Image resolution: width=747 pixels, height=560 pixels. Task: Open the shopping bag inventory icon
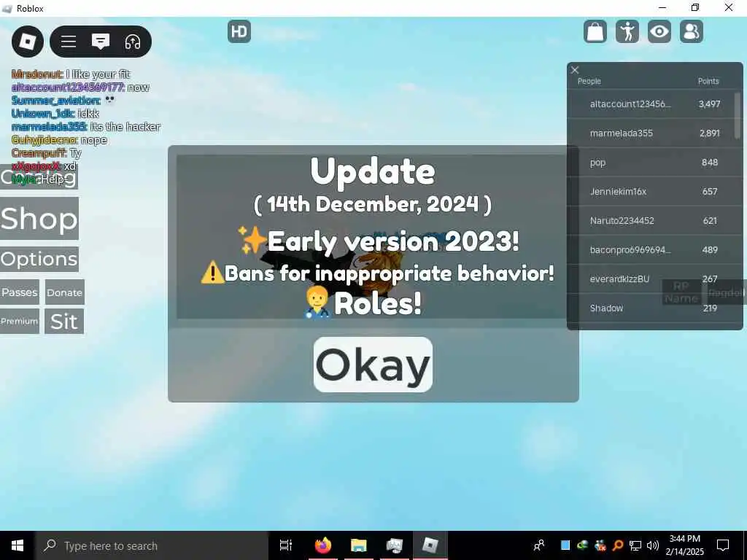point(595,32)
